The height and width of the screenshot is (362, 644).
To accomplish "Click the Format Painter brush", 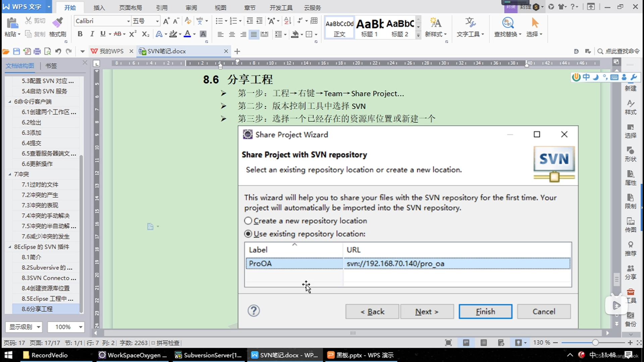I will tap(57, 22).
